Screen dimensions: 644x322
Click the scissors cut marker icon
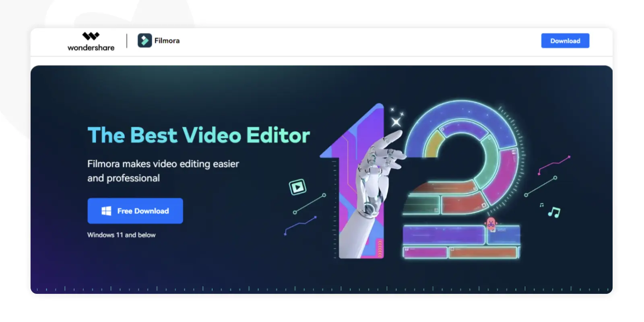click(491, 224)
